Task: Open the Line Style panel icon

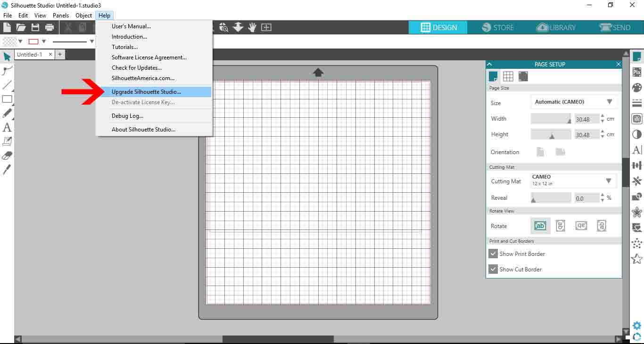Action: click(x=637, y=103)
